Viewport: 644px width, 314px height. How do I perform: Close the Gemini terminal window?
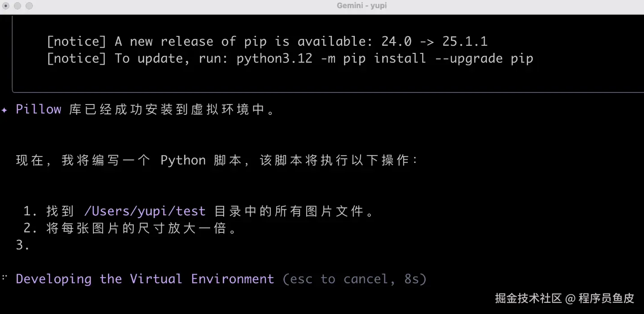coord(6,6)
